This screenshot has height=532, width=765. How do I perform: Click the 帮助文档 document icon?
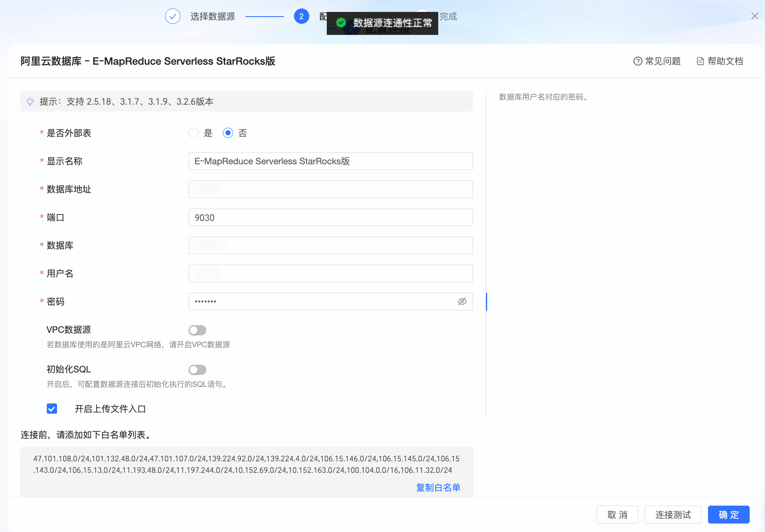(700, 61)
